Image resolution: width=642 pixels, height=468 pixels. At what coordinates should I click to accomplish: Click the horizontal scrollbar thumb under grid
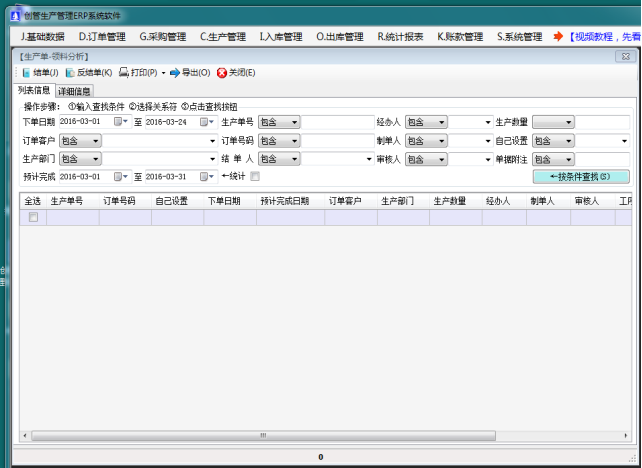tap(262, 436)
